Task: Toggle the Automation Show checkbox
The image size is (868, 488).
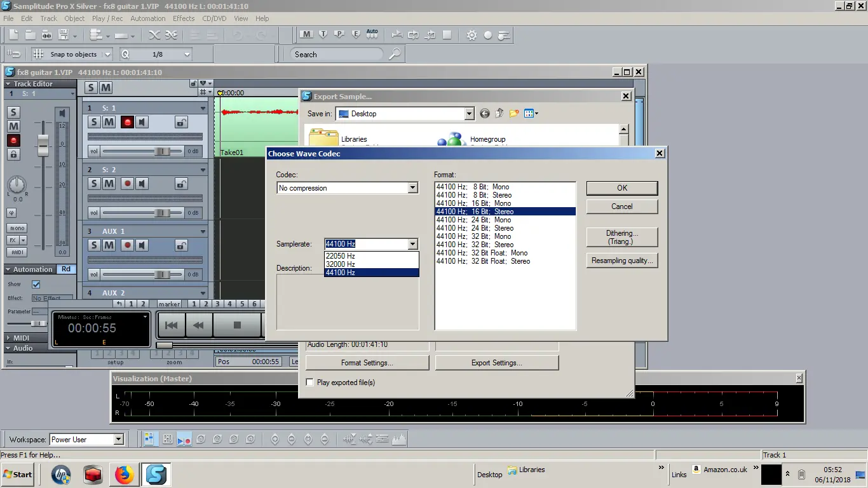Action: point(36,285)
